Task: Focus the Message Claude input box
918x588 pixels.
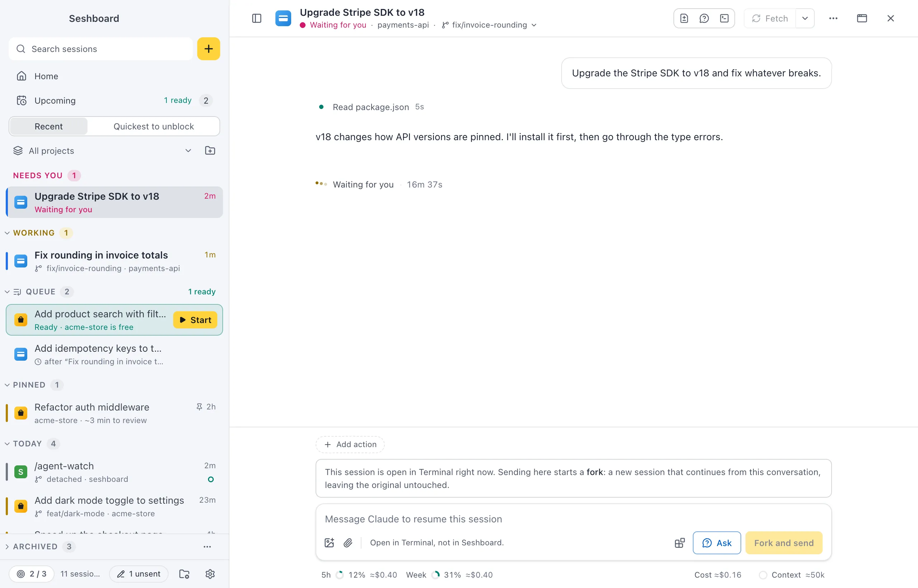Action: click(573, 519)
